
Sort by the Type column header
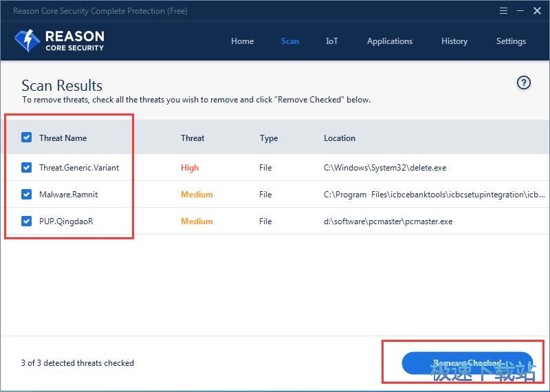[269, 138]
